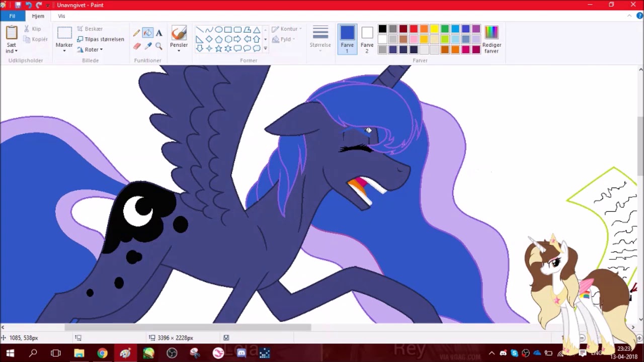The width and height of the screenshot is (644, 362).
Task: Select the Pencil tool
Action: 136,33
